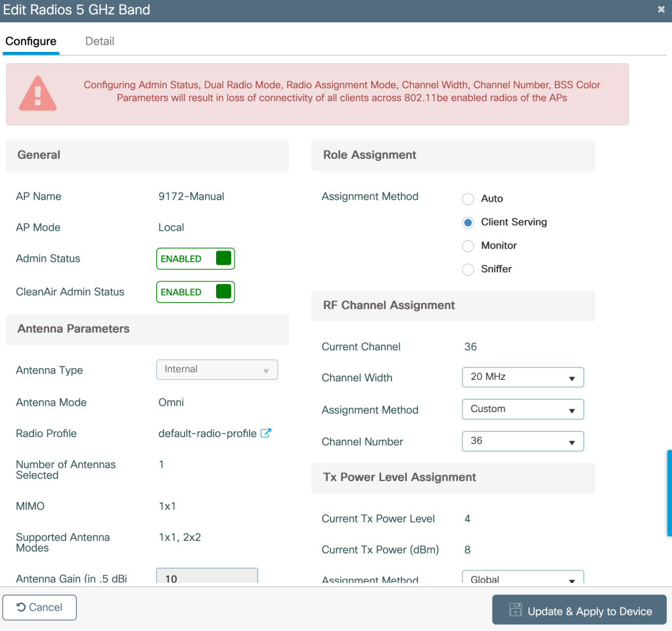The width and height of the screenshot is (672, 631).
Task: Open default-radio-profile external link icon
Action: tap(266, 433)
